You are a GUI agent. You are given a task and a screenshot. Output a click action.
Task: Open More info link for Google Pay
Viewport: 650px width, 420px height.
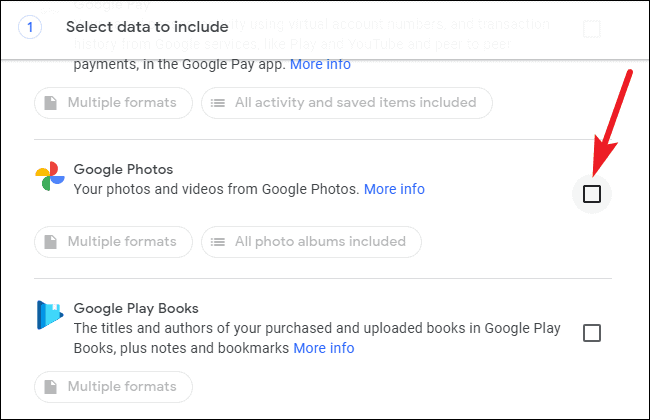pos(320,64)
